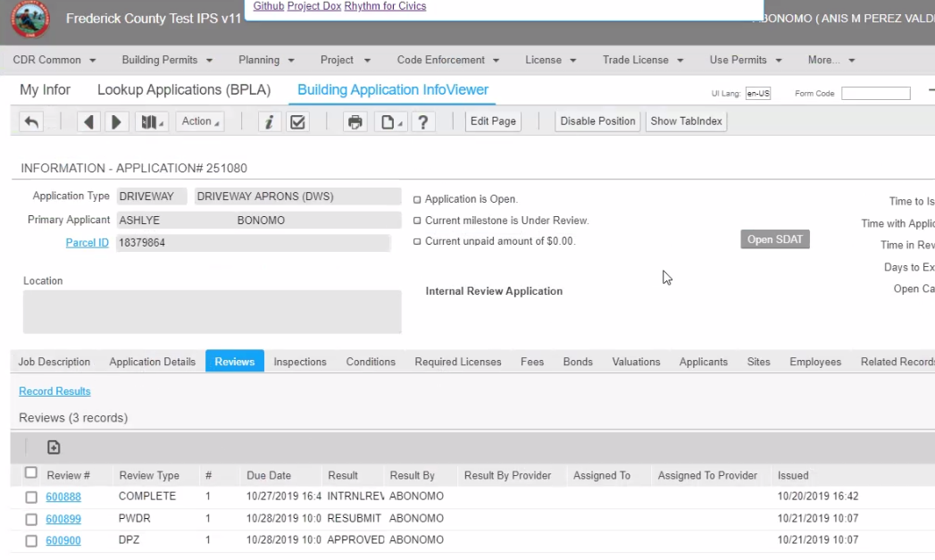Switch to the Employees tab

click(x=815, y=362)
